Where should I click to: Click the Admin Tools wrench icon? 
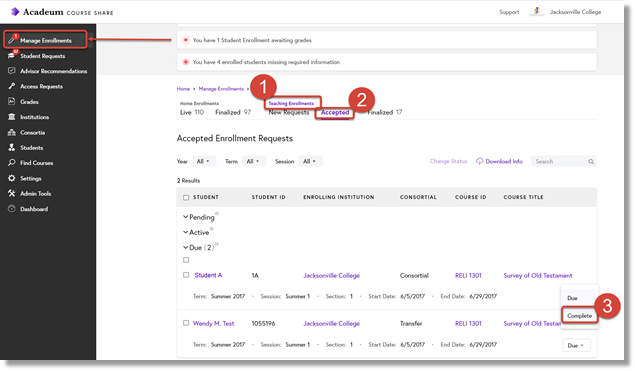pyautogui.click(x=11, y=193)
